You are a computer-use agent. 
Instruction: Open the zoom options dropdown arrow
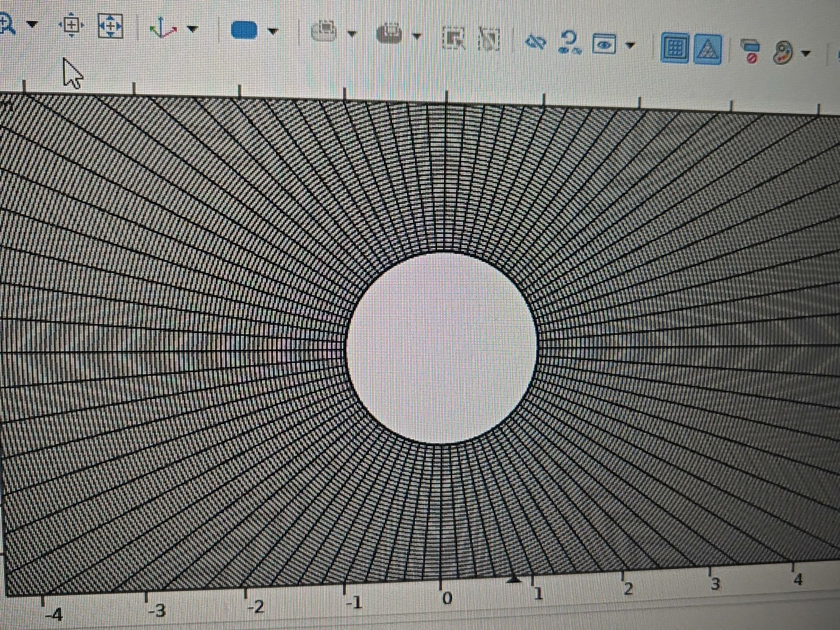(x=32, y=25)
